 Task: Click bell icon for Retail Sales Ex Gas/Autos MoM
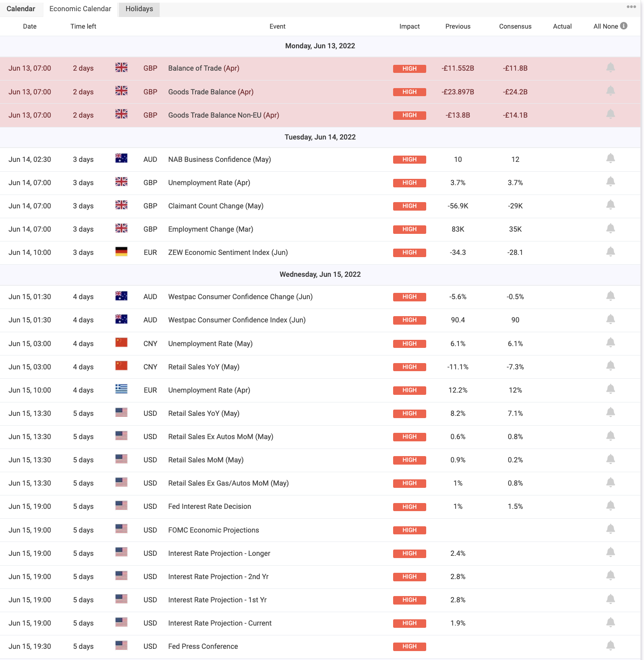610,482
